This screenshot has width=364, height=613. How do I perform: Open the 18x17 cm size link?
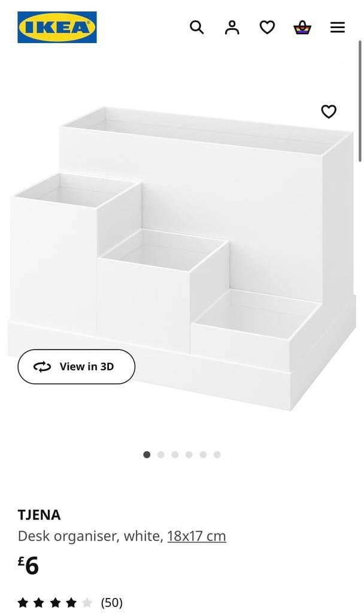(196, 536)
